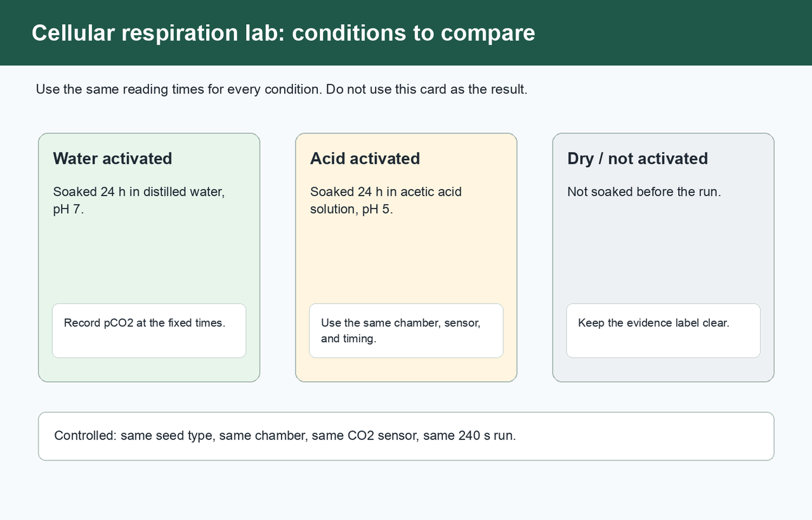Click the 'Controlled: same seed type...' summary line
This screenshot has height=520, width=812.
point(406,436)
